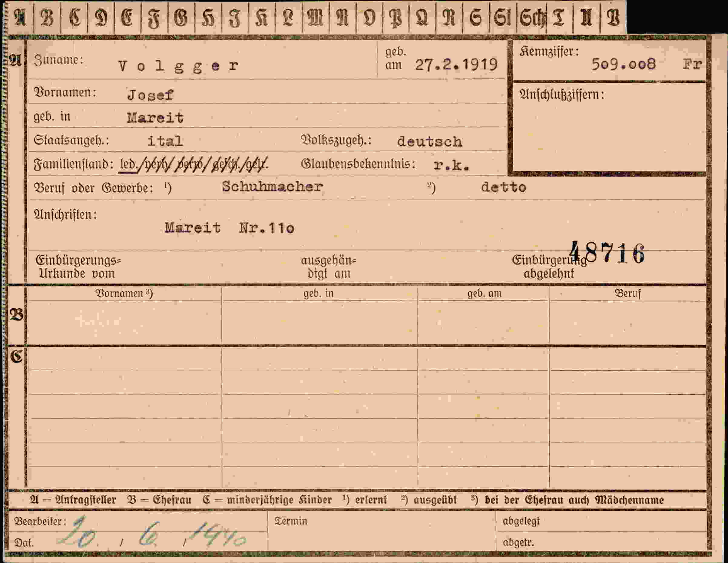Click the birth date '27.2.1919'
Screen dimensions: 728x563
tap(456, 64)
